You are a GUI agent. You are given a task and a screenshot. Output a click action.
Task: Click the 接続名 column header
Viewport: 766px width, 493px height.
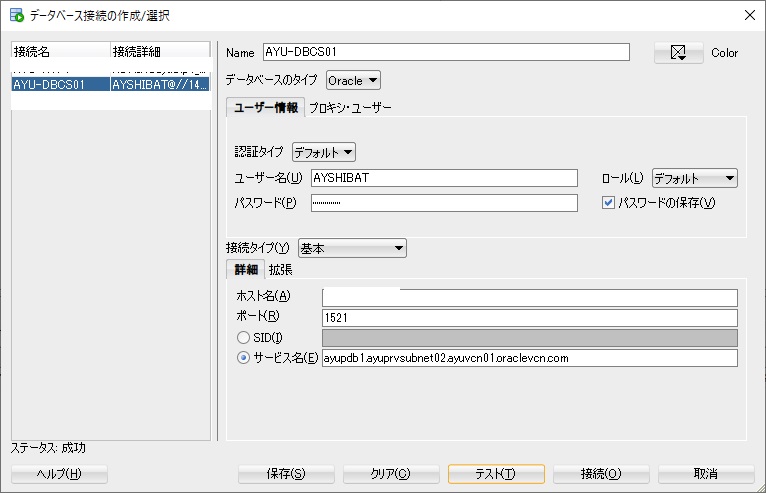click(61, 51)
